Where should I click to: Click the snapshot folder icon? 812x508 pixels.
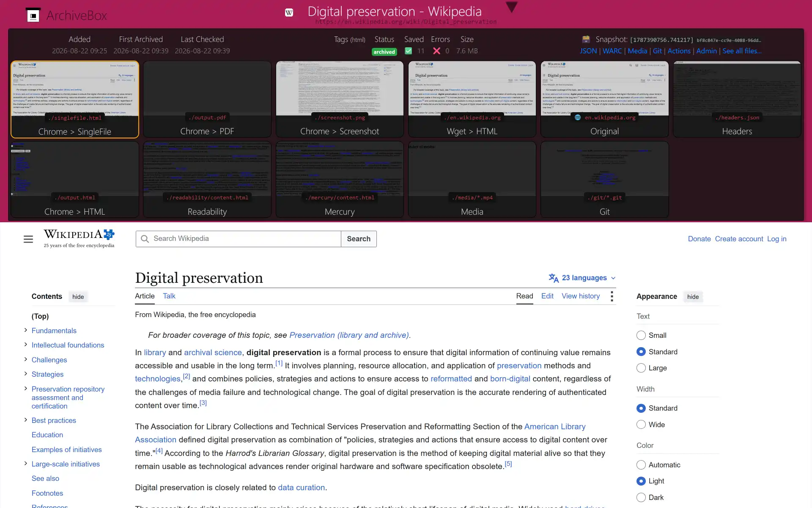(x=586, y=39)
